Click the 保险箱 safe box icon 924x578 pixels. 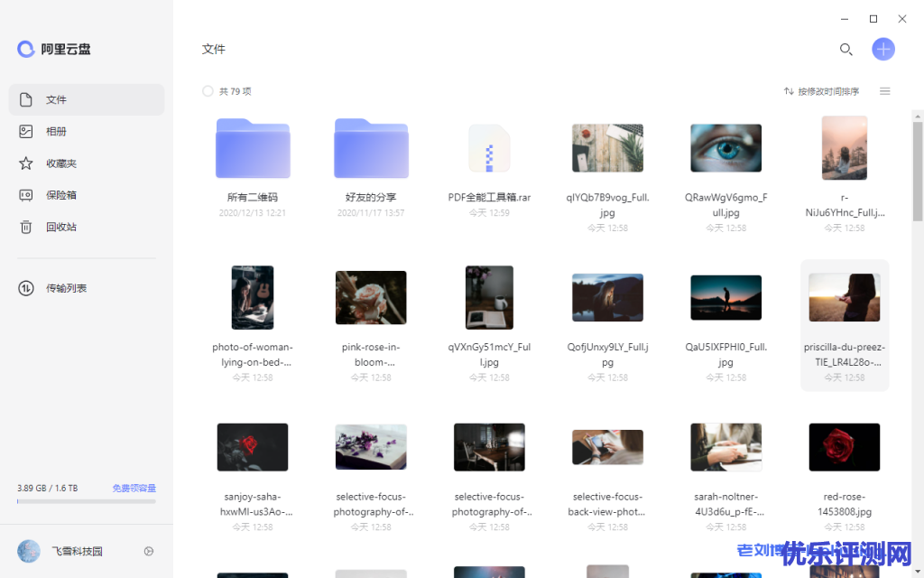coord(26,195)
